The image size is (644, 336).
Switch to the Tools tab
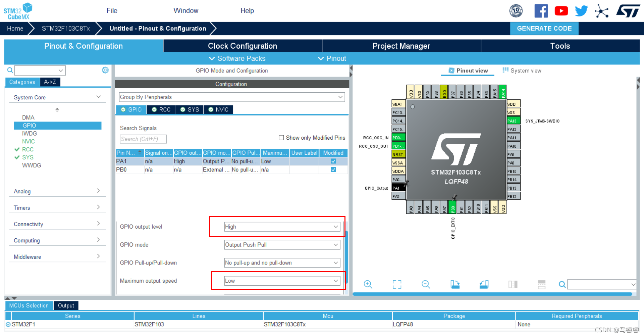[x=560, y=46]
